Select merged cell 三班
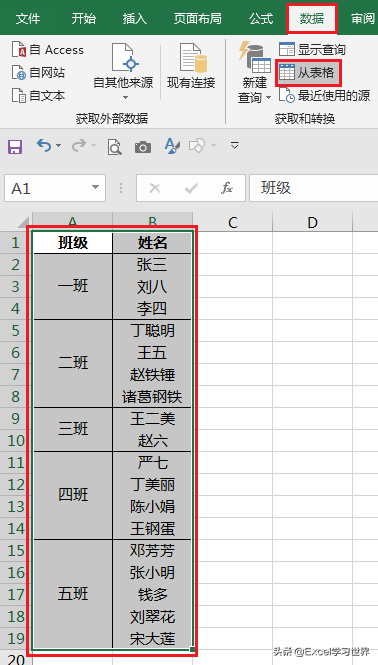Screen dimensions: 378x665 pyautogui.click(x=73, y=430)
